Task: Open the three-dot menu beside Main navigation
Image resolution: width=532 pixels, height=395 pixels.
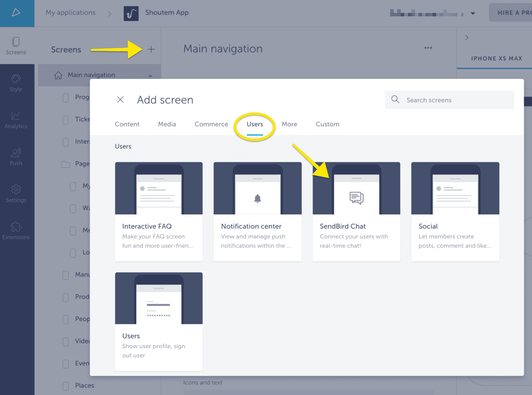Action: (x=428, y=48)
